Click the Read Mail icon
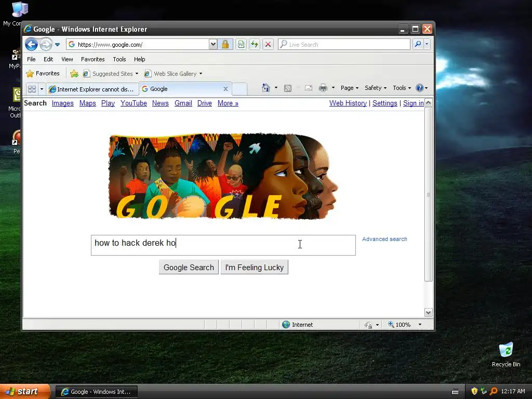This screenshot has width=532, height=399. pyautogui.click(x=309, y=88)
